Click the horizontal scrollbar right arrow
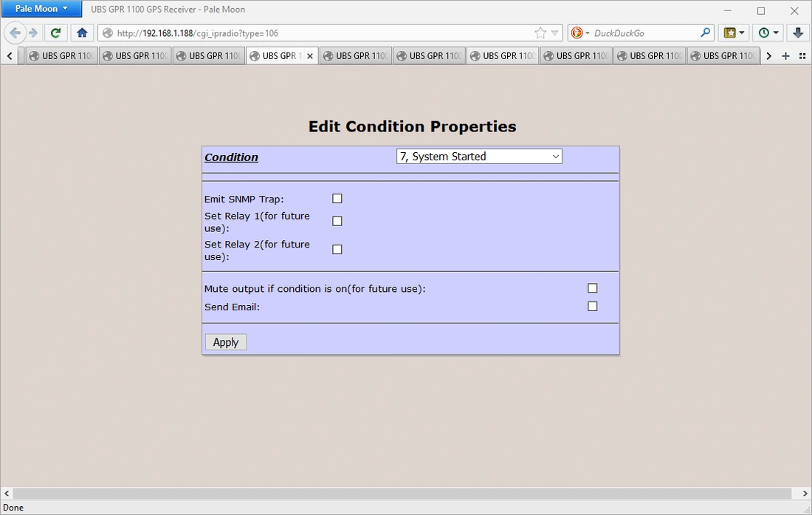Screen dimensions: 812x515 805,494
